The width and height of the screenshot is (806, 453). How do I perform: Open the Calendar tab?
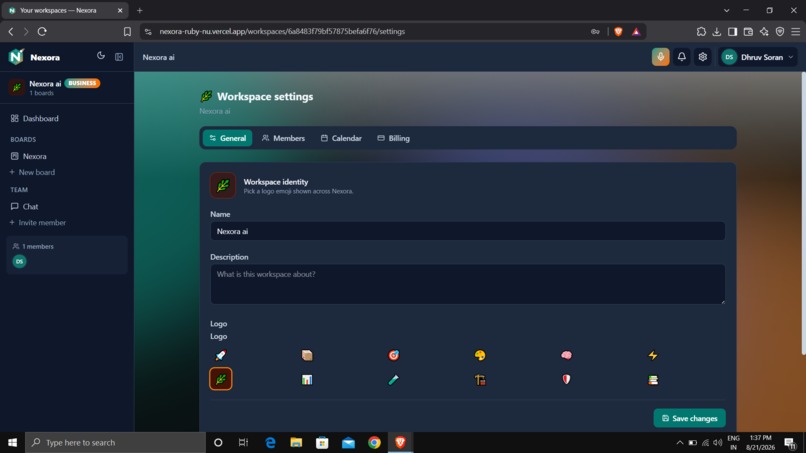point(341,138)
